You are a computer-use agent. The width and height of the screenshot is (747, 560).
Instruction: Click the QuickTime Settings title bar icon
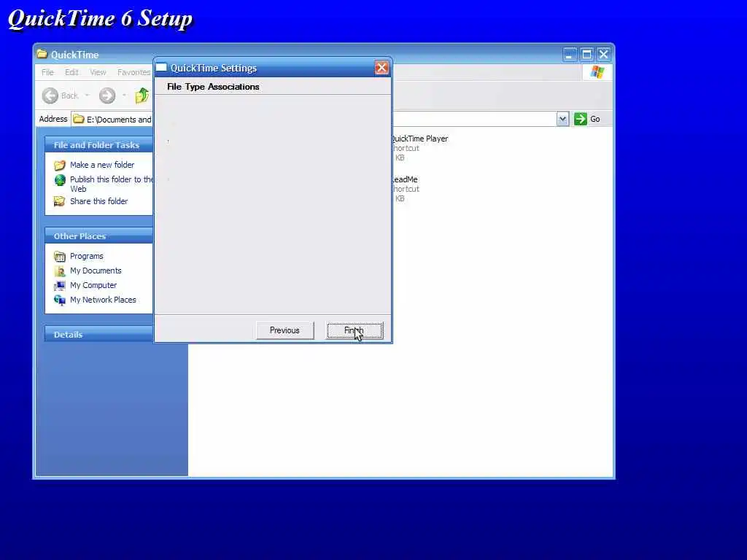[x=161, y=68]
